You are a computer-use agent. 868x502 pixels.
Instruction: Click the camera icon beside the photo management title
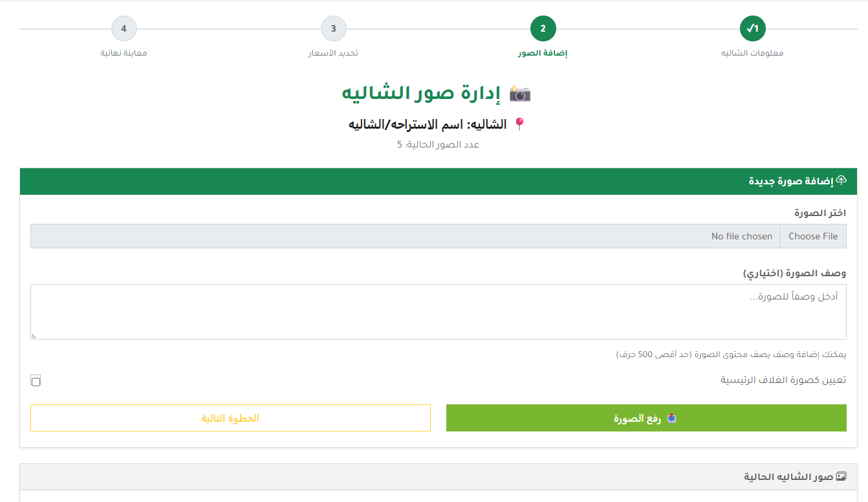click(x=521, y=93)
